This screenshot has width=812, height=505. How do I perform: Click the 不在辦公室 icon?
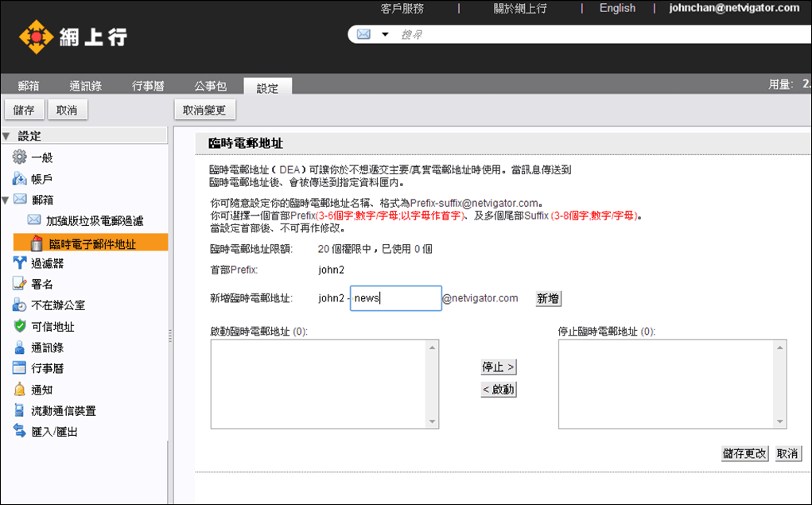tap(19, 305)
